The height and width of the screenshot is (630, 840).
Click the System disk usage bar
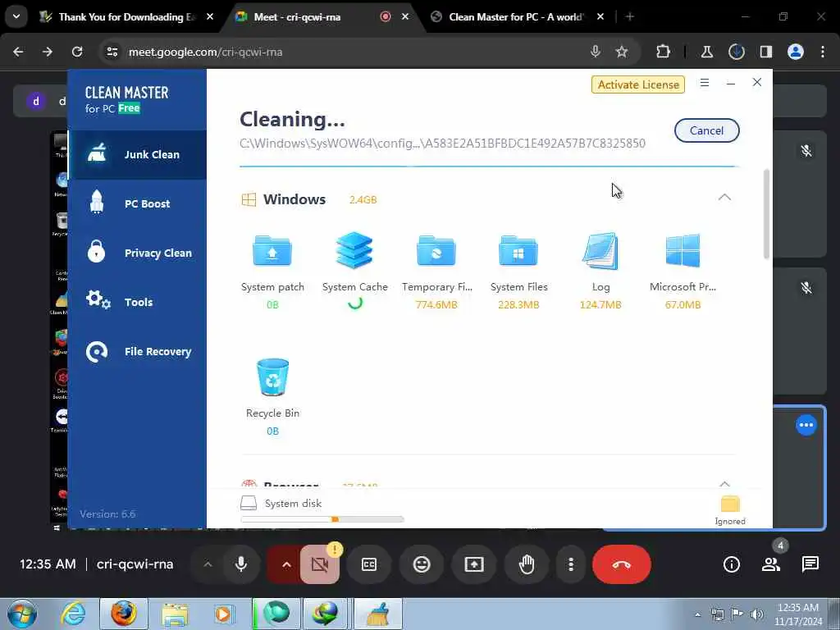322,519
